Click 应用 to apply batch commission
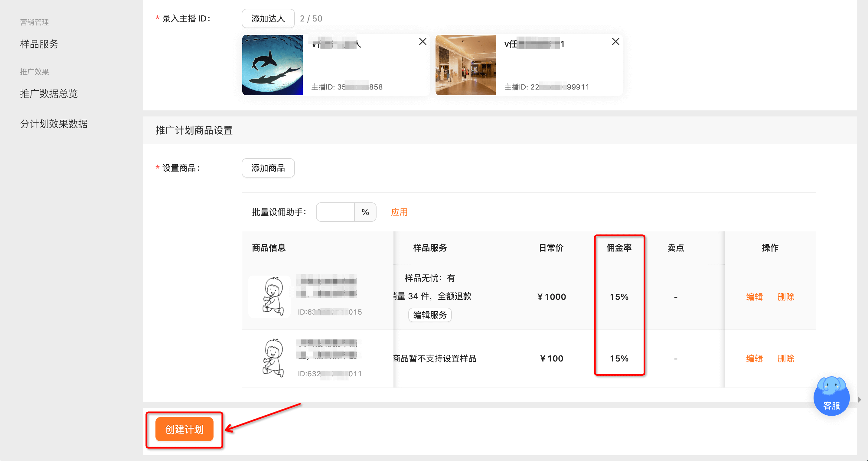 pos(399,212)
